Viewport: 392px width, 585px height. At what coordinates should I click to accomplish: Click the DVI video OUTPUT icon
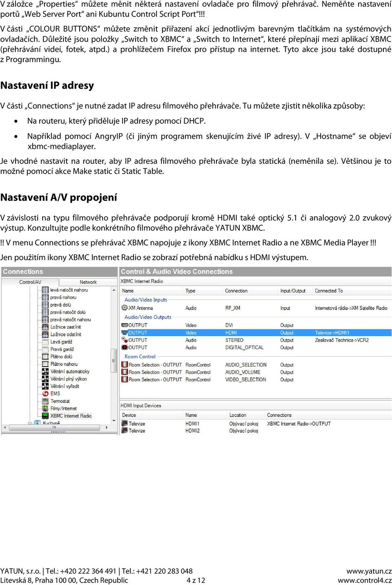pyautogui.click(x=125, y=325)
